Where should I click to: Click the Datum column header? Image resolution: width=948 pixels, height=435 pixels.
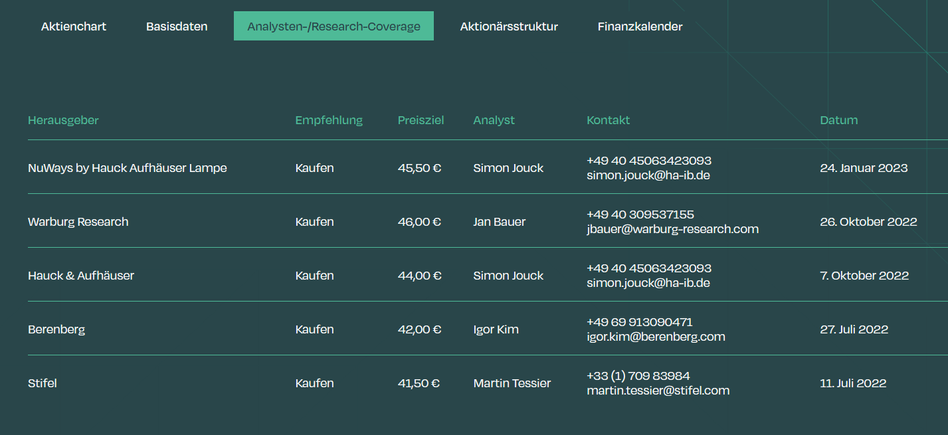[x=839, y=120]
